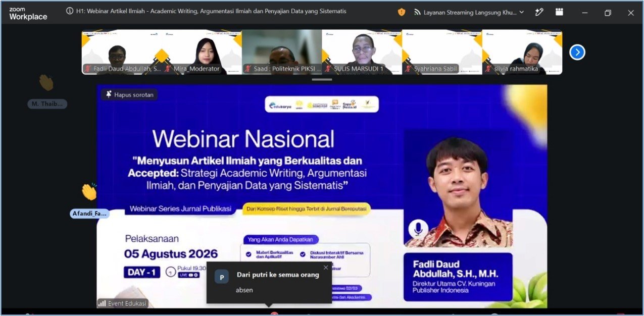Open the annotation pen icon in title bar
This screenshot has height=316, width=644.
pos(539,12)
